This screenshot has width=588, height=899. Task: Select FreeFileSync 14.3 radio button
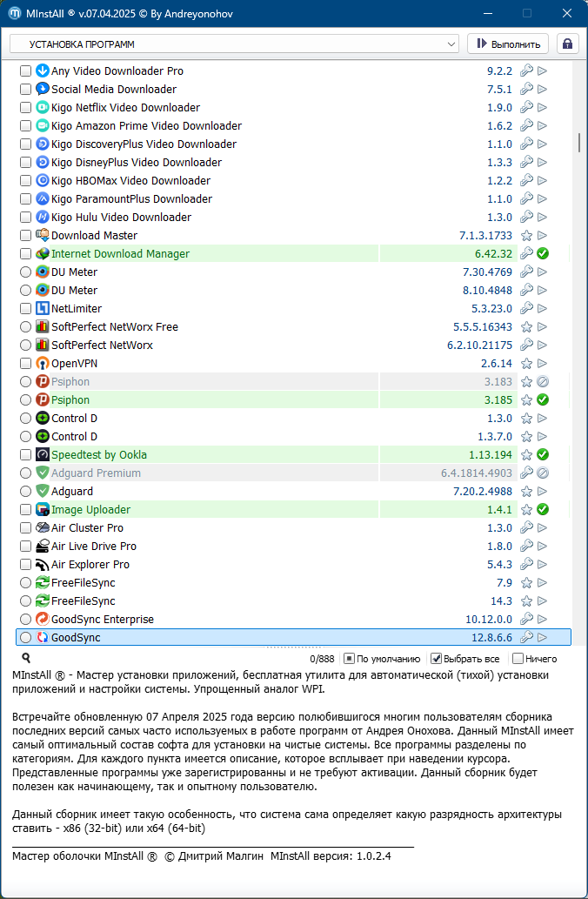tap(25, 601)
